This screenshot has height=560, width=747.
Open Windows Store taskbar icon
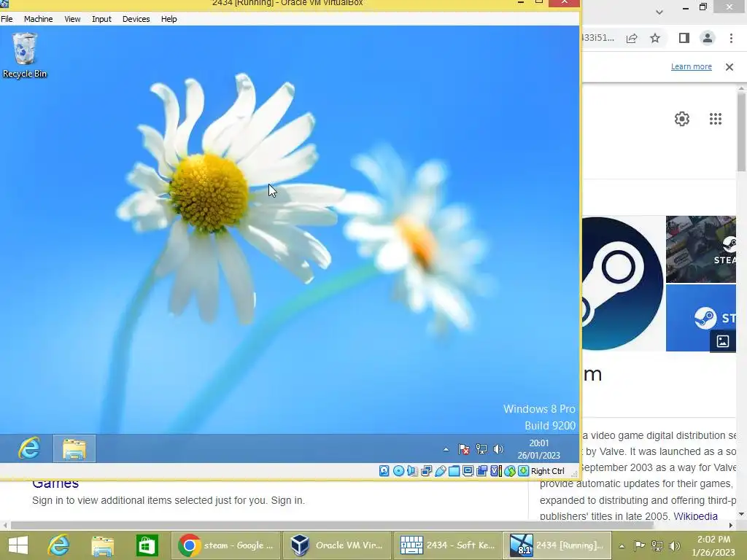pyautogui.click(x=146, y=545)
